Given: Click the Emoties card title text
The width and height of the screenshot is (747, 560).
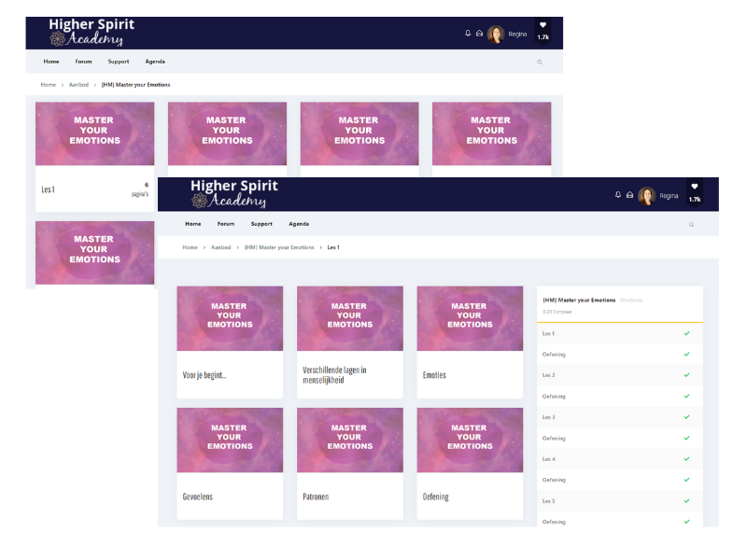Looking at the screenshot, I should (434, 375).
